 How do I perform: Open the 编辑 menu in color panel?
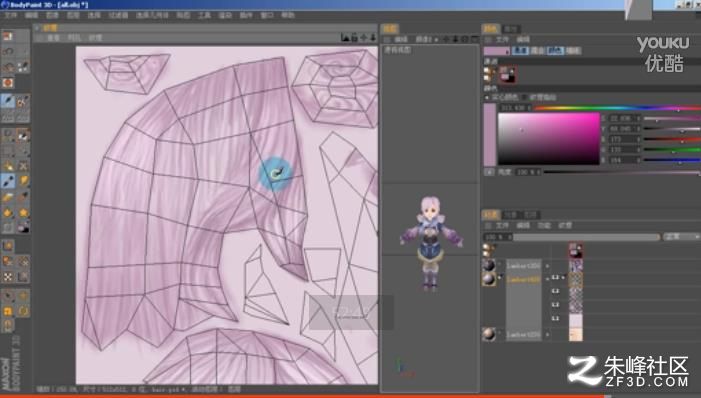[x=523, y=40]
